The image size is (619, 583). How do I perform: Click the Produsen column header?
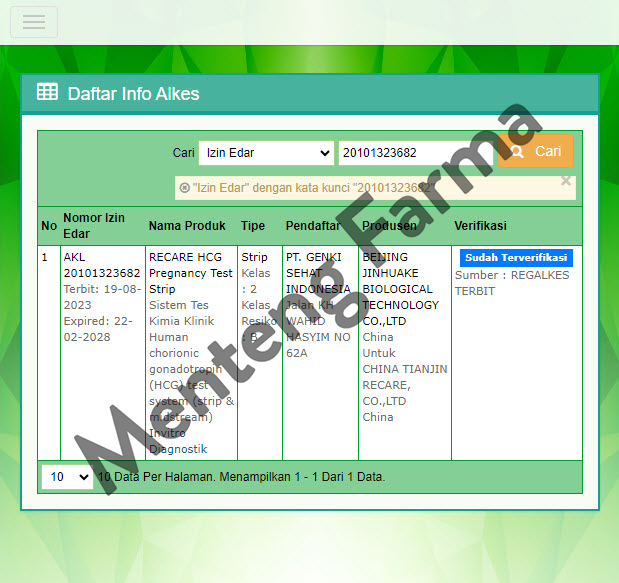pyautogui.click(x=389, y=226)
